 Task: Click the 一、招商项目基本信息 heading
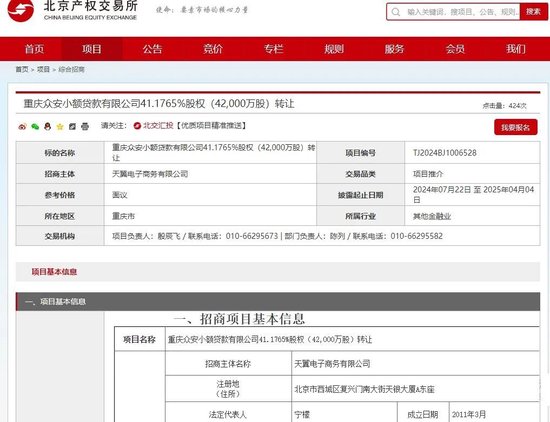[x=239, y=319]
